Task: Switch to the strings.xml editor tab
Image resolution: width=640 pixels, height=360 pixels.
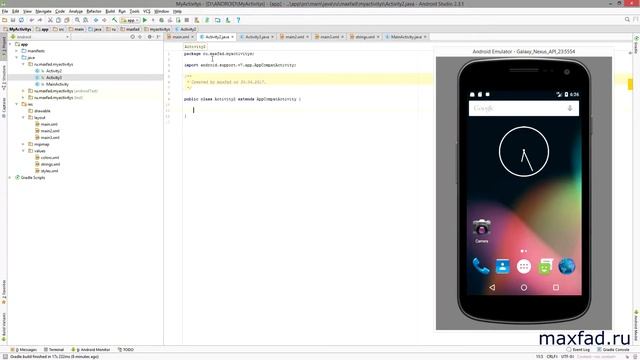Action: pyautogui.click(x=364, y=37)
